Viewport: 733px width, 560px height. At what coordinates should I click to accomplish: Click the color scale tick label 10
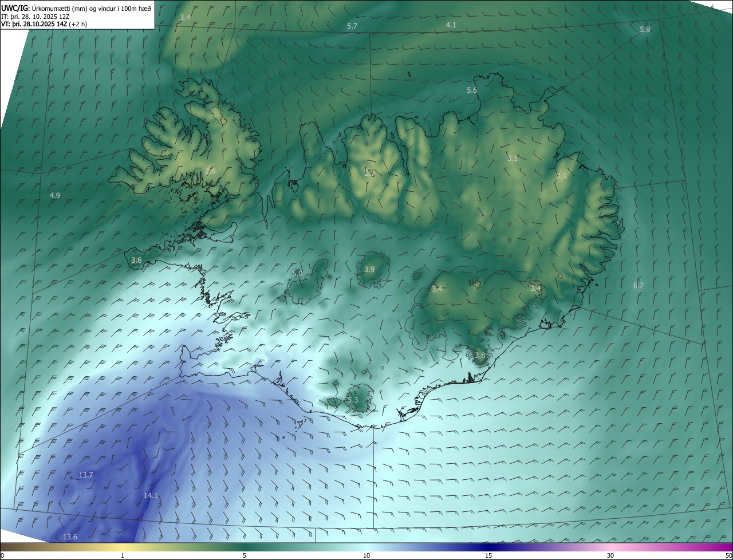click(366, 556)
